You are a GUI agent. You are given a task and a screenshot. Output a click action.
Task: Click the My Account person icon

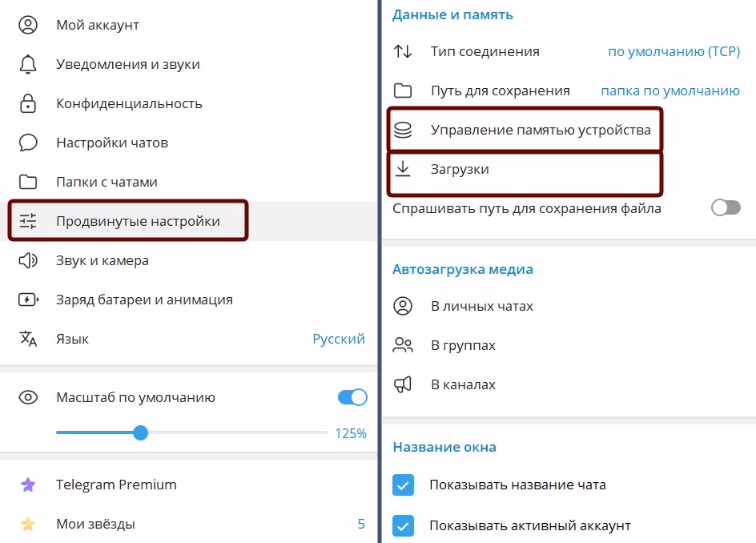[x=28, y=25]
